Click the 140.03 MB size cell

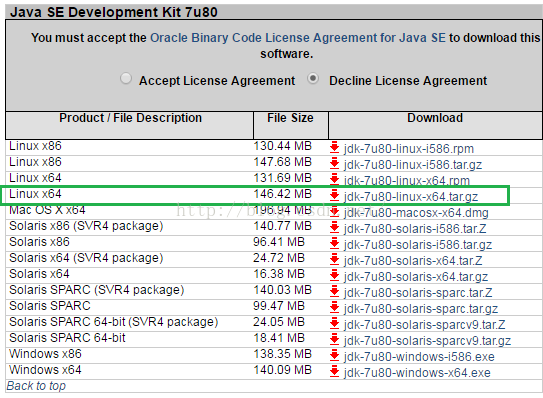pyautogui.click(x=283, y=290)
